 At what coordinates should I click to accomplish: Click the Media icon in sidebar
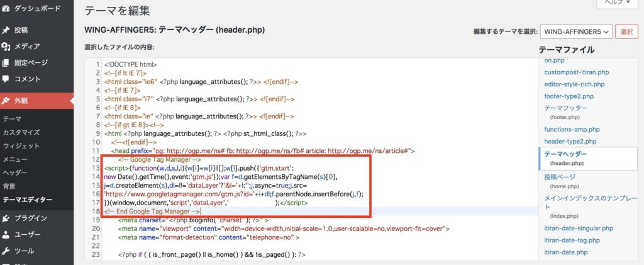pos(6,47)
